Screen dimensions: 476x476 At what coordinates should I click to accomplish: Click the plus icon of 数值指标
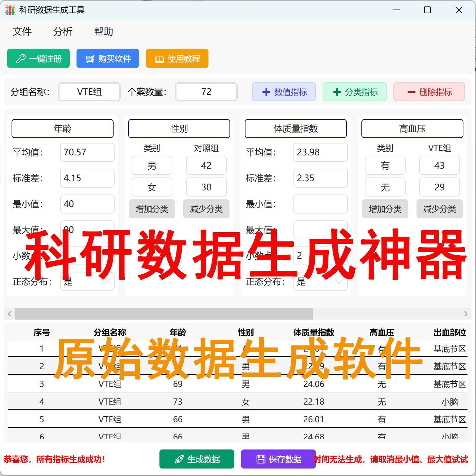pyautogui.click(x=266, y=92)
